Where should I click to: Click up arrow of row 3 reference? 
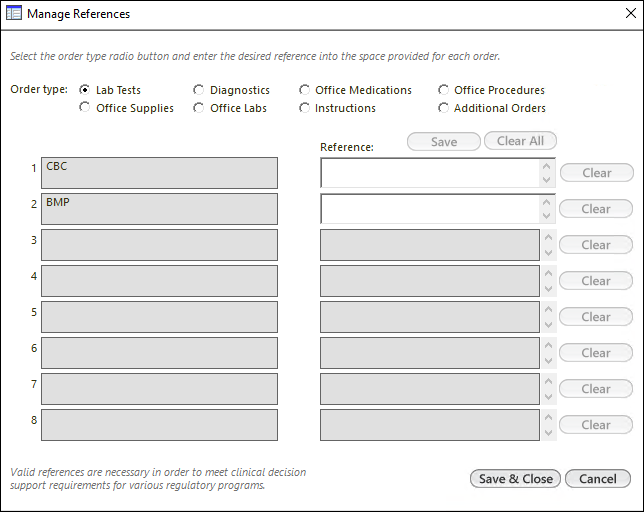(548, 237)
